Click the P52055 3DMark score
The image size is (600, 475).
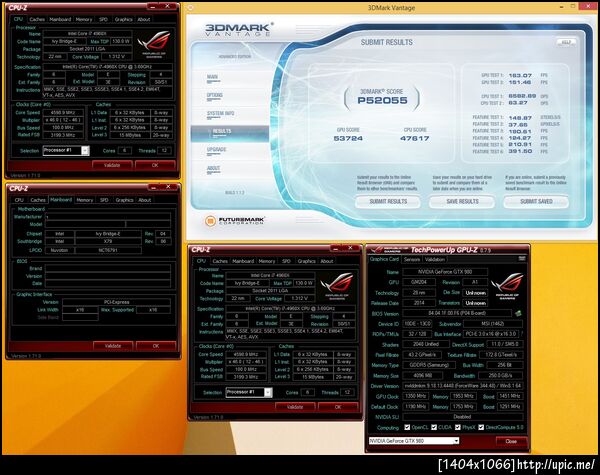[382, 101]
